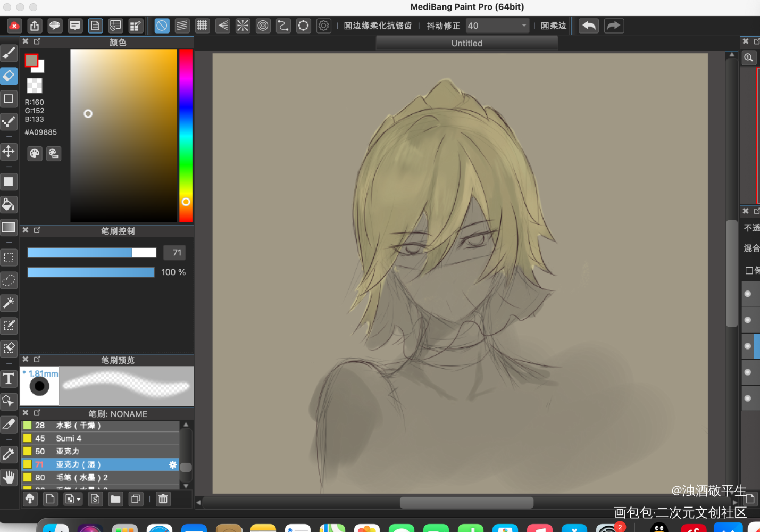This screenshot has height=532, width=760.
Task: Click the brush opacity slider at 100 %
Action: [91, 272]
